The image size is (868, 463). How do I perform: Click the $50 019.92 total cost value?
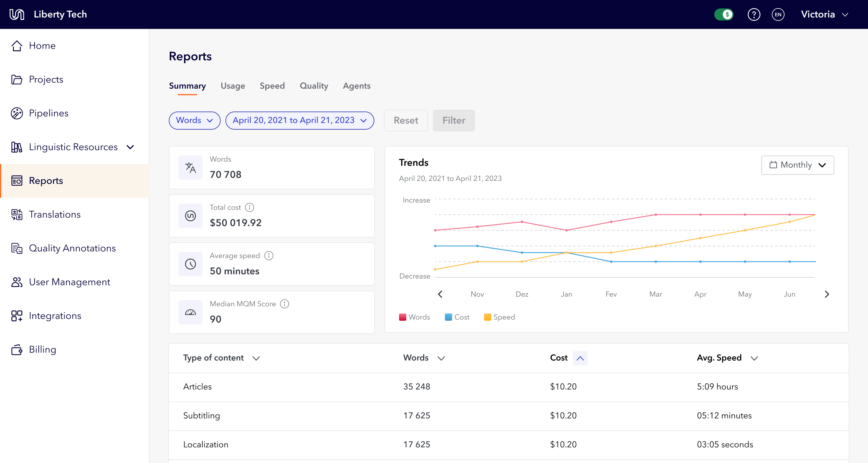pyautogui.click(x=235, y=223)
